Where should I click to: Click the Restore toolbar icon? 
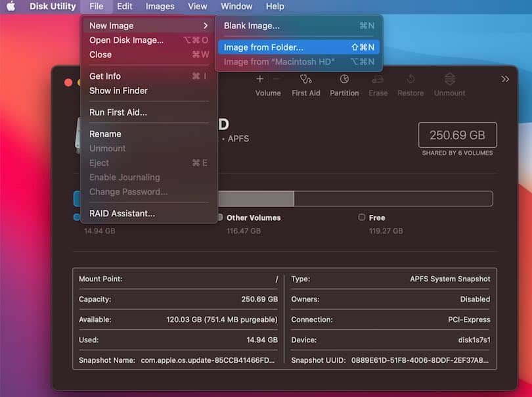pos(410,79)
